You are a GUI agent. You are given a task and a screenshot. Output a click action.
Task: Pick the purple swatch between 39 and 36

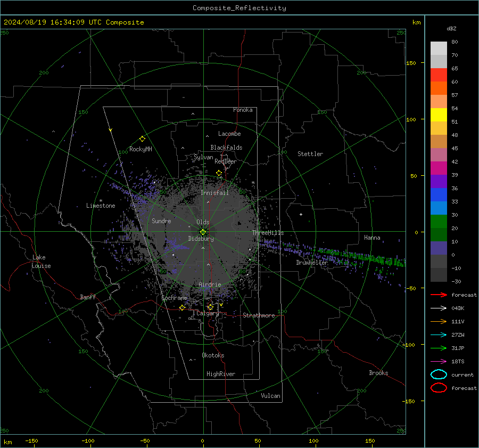[439, 181]
